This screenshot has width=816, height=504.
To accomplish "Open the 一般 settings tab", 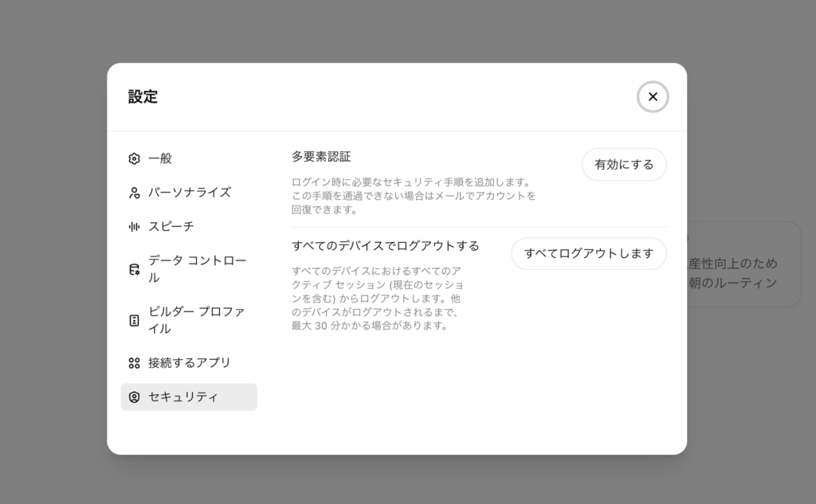I will point(160,158).
